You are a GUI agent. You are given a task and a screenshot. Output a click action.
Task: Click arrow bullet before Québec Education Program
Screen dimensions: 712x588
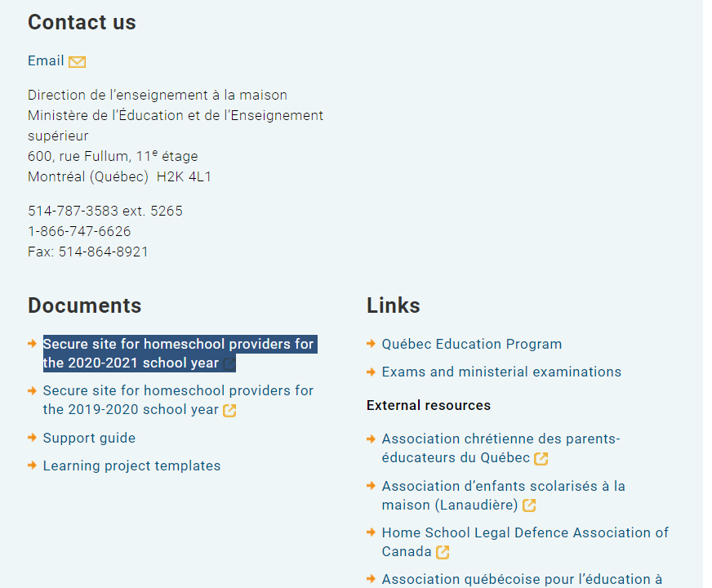[x=371, y=344]
